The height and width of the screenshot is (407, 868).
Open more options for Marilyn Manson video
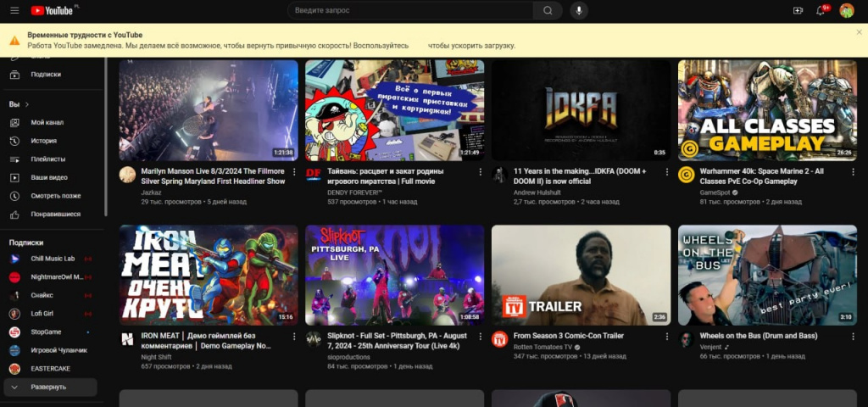point(294,172)
